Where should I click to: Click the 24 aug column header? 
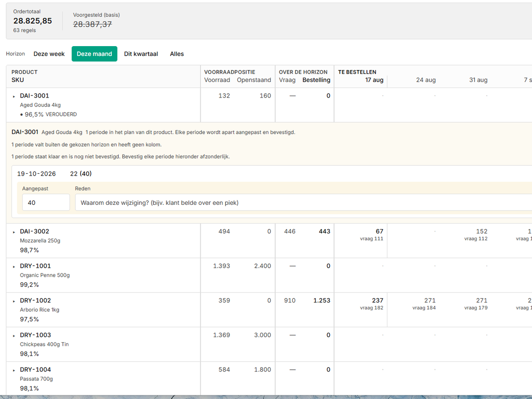(426, 80)
